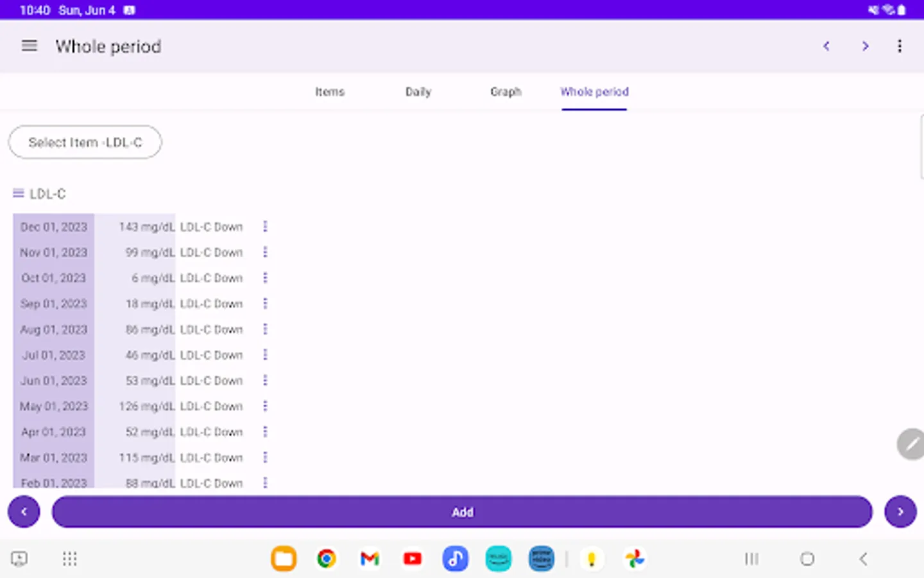Select the Nov 01, 2023 date cell
Image resolution: width=924 pixels, height=578 pixels.
pos(54,252)
